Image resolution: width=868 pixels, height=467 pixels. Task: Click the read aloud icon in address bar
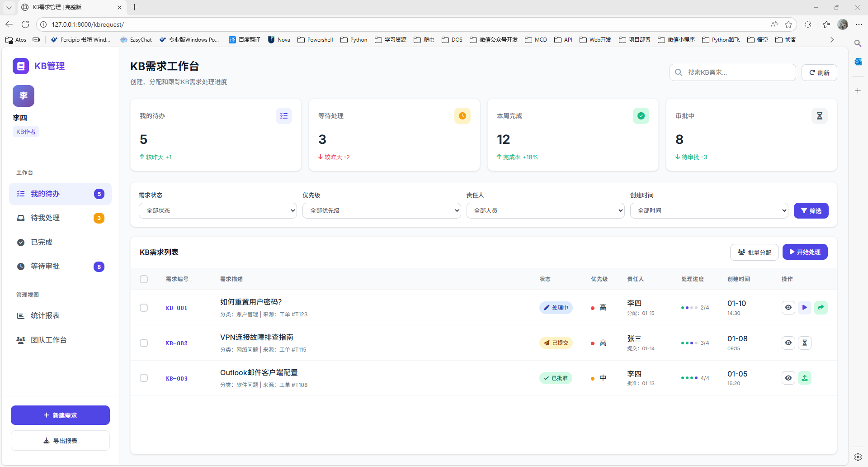coord(774,24)
